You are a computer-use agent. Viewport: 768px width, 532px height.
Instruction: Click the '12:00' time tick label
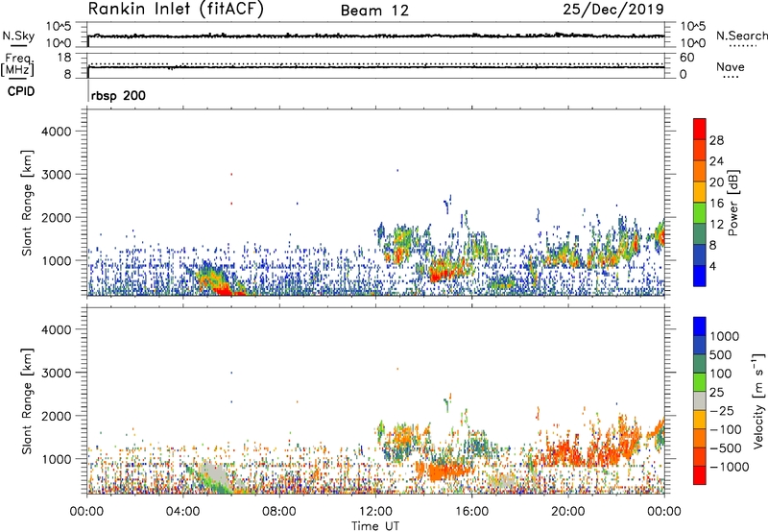click(375, 512)
